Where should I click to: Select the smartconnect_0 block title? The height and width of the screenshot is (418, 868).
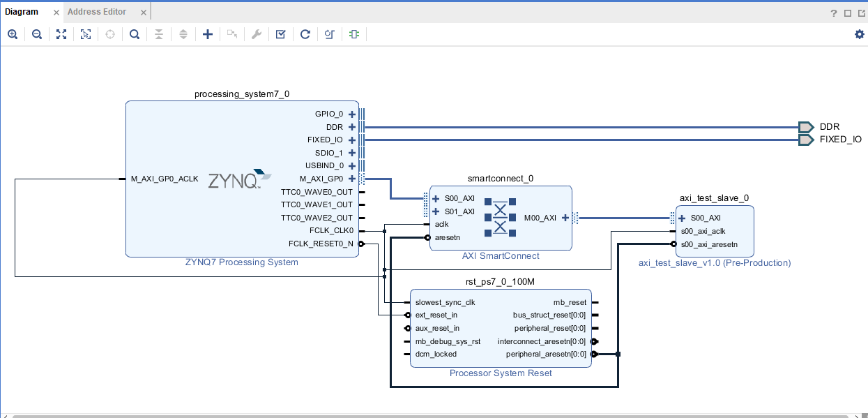tap(501, 179)
